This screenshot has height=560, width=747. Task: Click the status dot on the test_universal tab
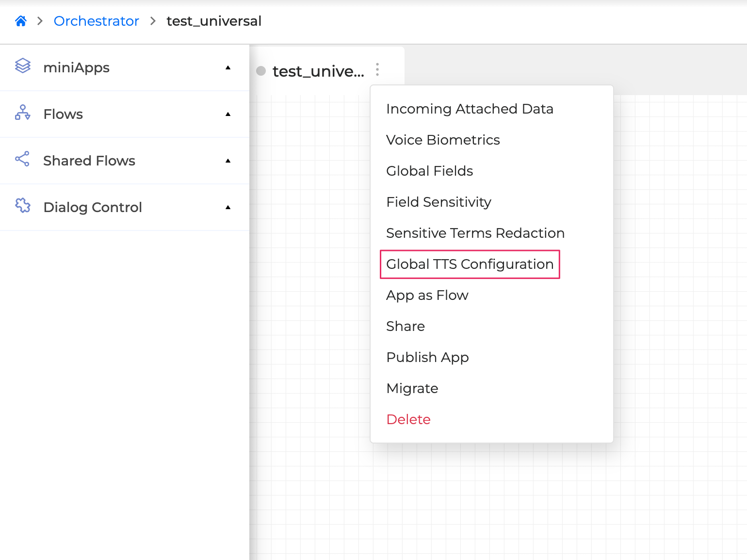(x=261, y=71)
